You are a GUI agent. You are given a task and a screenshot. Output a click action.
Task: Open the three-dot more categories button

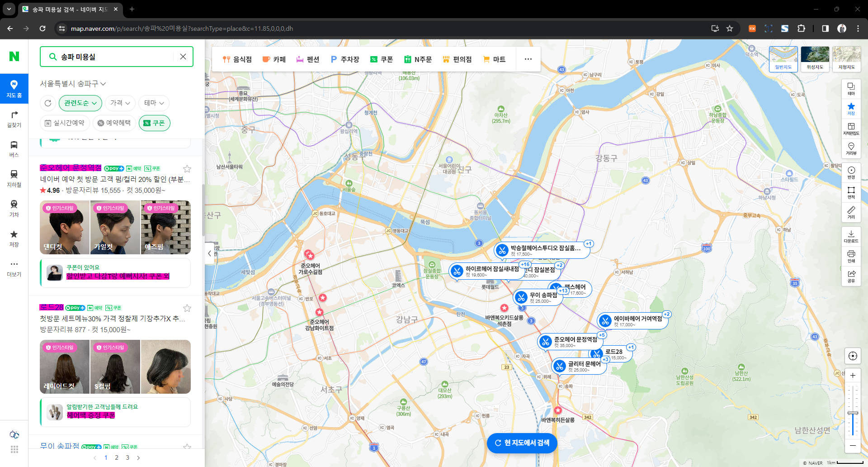528,59
